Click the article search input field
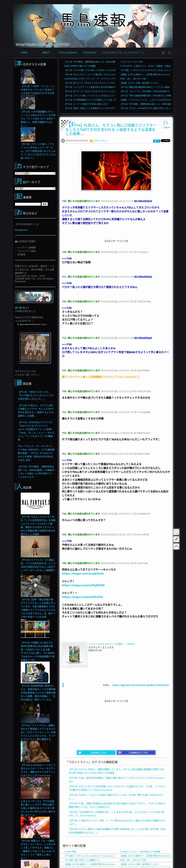Image resolution: width=186 pixels, height=868 pixels. point(28,204)
